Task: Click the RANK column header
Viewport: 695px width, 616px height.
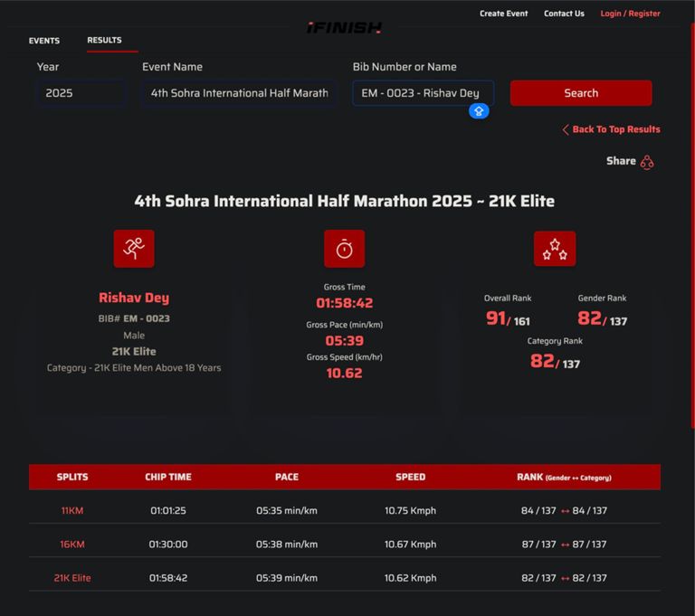Action: tap(564, 478)
